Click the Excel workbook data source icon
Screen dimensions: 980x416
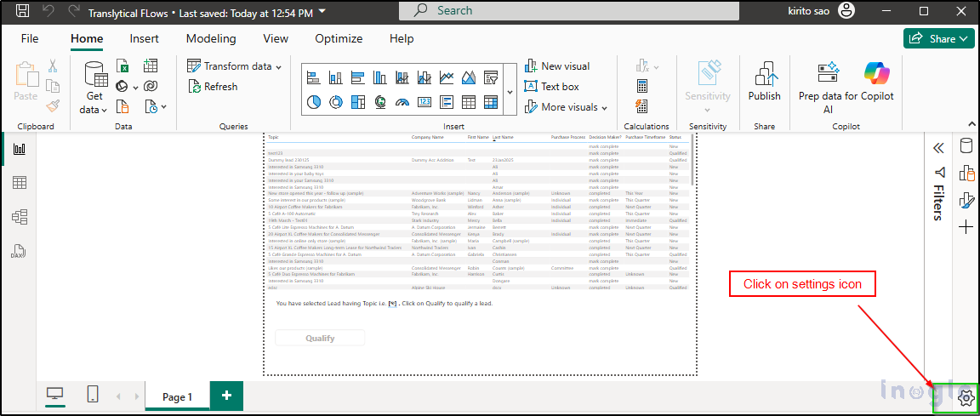click(122, 66)
